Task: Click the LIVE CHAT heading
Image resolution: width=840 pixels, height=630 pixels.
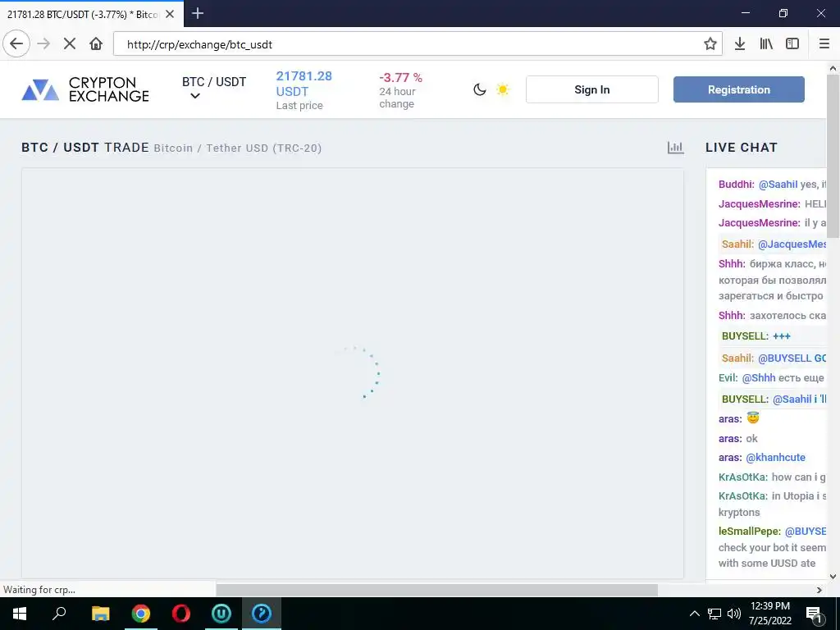Action: (x=742, y=148)
